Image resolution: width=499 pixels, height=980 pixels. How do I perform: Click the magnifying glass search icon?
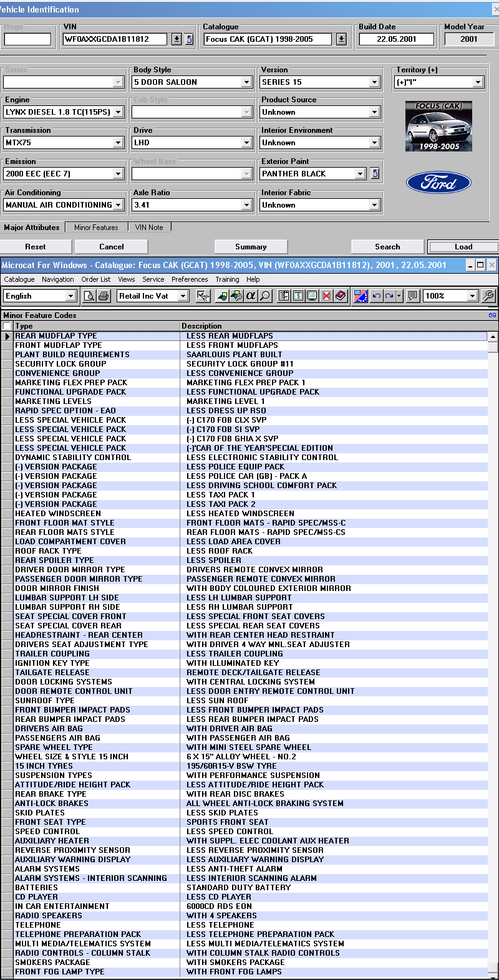pyautogui.click(x=265, y=296)
